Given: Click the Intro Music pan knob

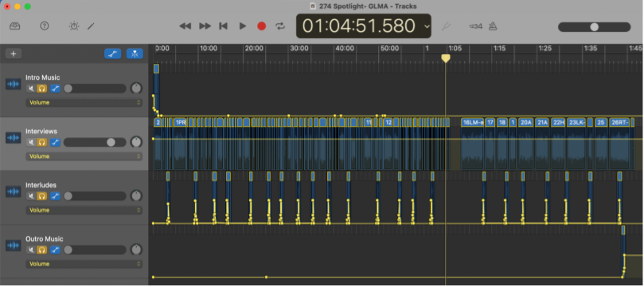Looking at the screenshot, I should (x=136, y=88).
